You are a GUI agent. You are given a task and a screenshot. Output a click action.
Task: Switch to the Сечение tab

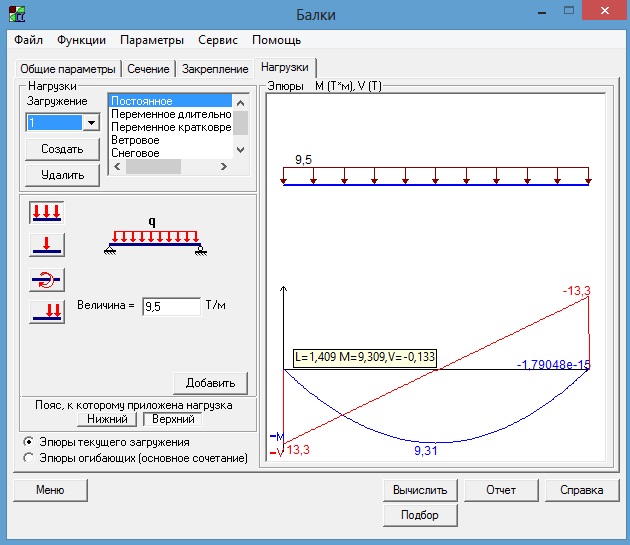tap(148, 69)
